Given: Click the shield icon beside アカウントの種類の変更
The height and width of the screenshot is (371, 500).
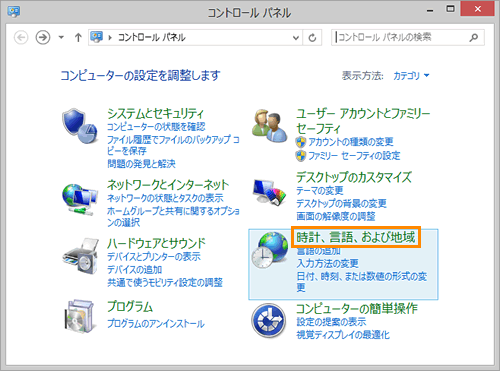Looking at the screenshot, I should pos(301,142).
